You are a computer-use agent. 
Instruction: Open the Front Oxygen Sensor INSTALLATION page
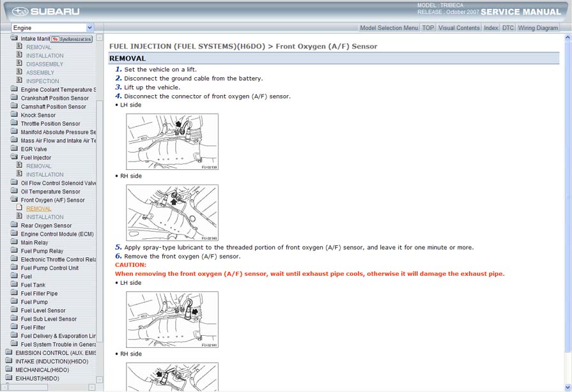(x=45, y=217)
